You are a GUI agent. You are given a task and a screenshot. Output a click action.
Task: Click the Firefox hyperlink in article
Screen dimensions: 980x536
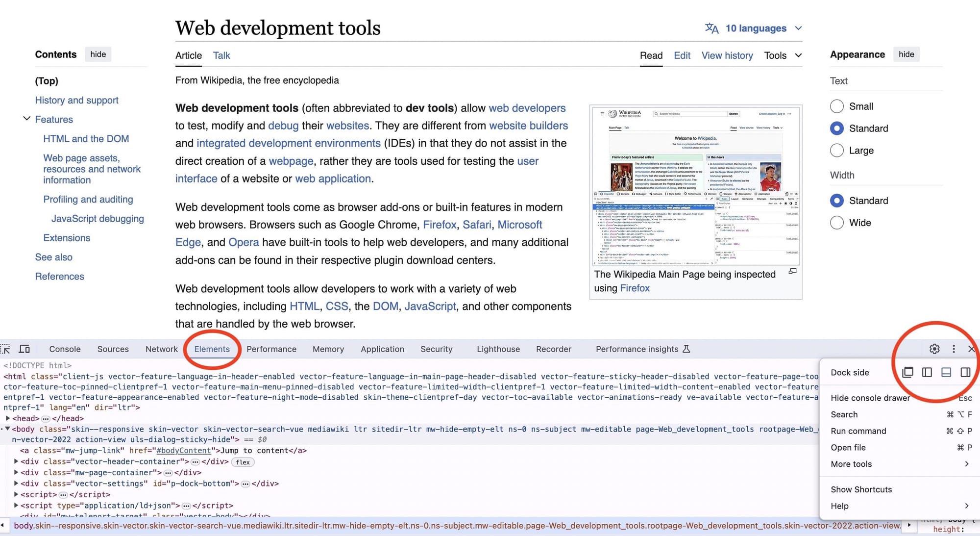tap(439, 225)
